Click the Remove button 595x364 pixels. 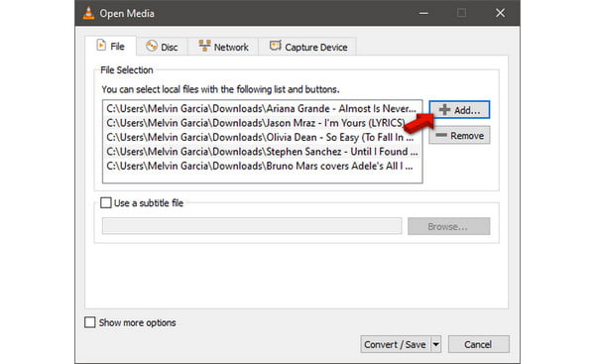[x=459, y=136]
